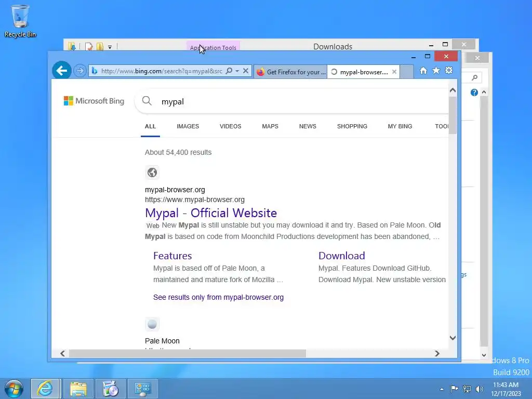Switch to Get Firefox for your tab
This screenshot has width=532, height=399.
[x=291, y=72]
